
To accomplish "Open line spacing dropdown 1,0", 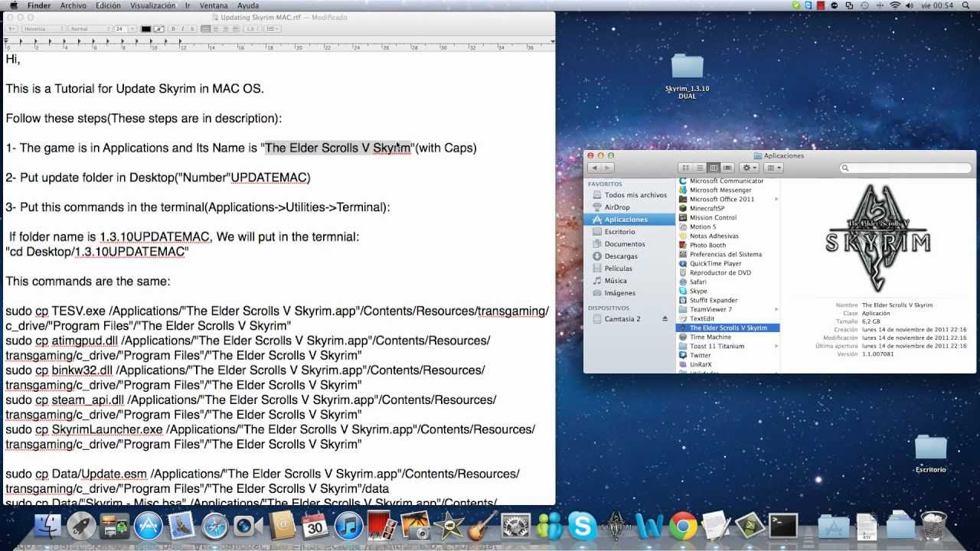I will click(x=253, y=29).
